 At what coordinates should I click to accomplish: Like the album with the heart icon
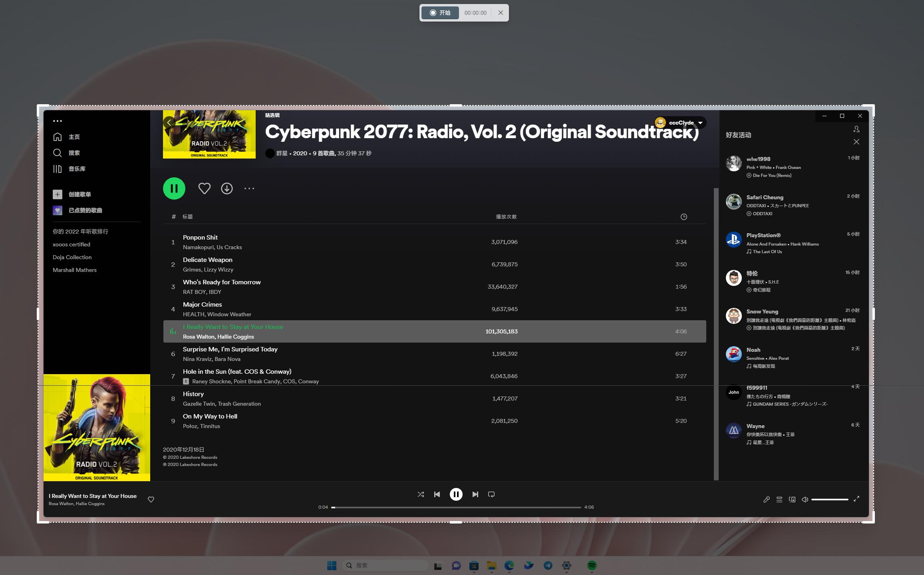(205, 188)
